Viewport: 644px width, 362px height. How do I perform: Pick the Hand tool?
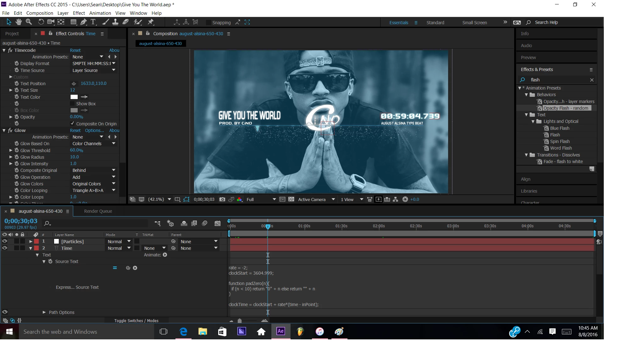pyautogui.click(x=19, y=22)
